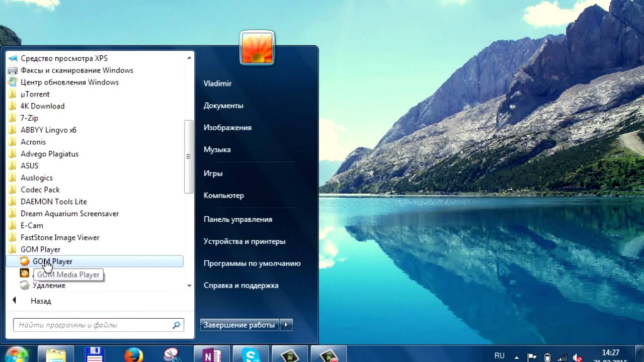644x362 pixels.
Task: Open Компьютер from the Start menu
Action: coord(223,196)
